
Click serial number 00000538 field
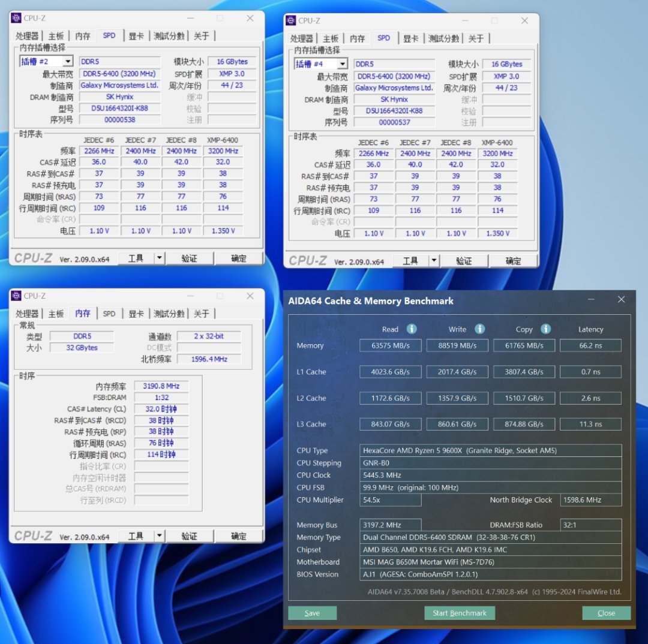click(120, 119)
